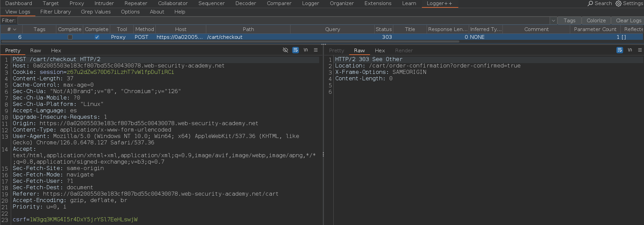Click the csrf token value in request
The image size is (644, 225).
pyautogui.click(x=84, y=220)
